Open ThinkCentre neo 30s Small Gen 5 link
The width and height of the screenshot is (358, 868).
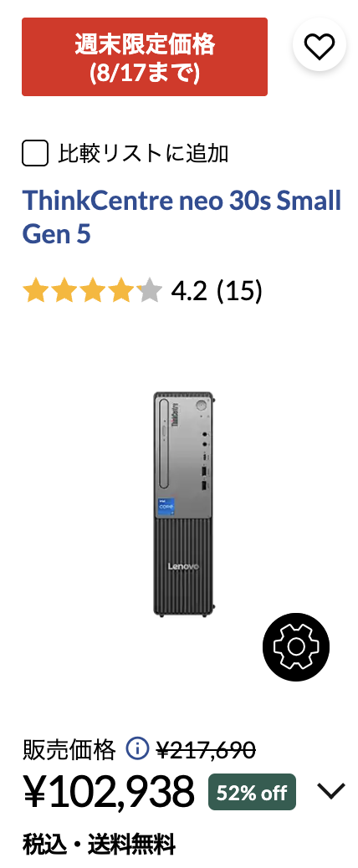(x=182, y=217)
